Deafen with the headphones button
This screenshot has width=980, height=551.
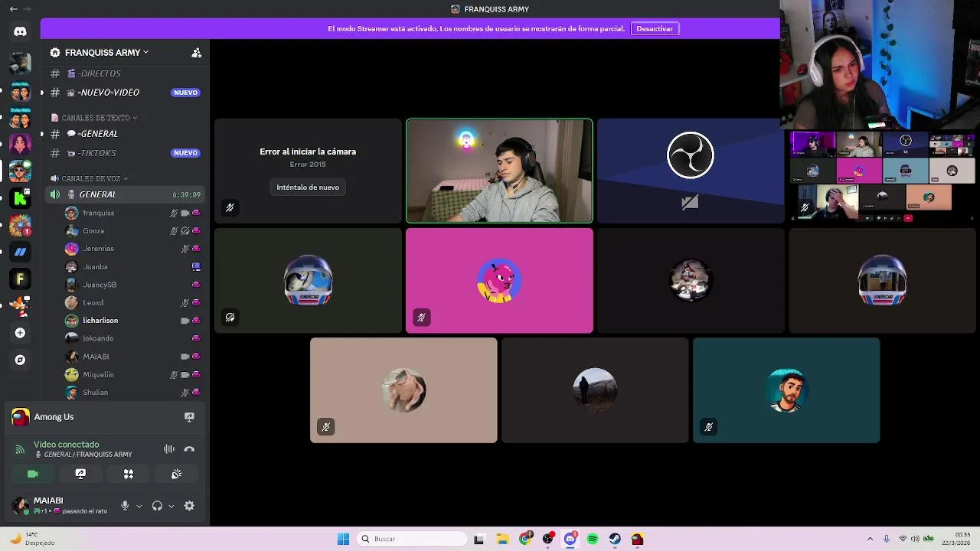157,506
